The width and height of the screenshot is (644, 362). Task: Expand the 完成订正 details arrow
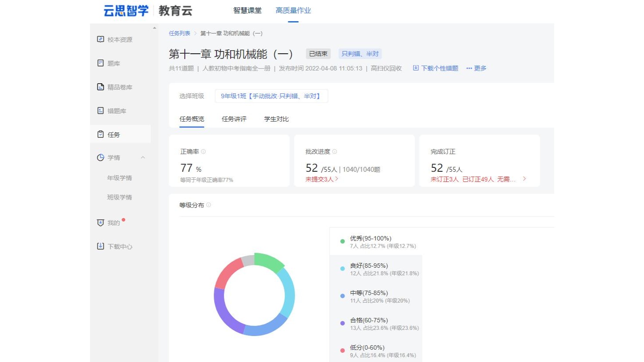coord(524,179)
